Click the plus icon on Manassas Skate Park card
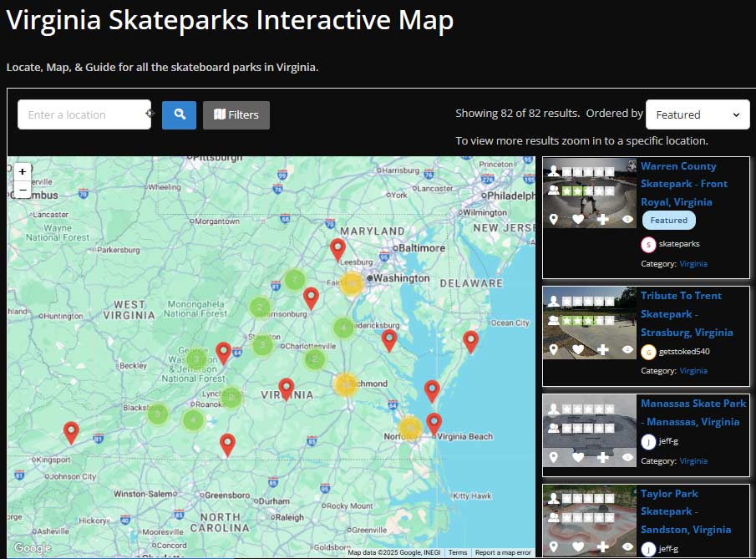Screen dimensions: 756x559 [x=604, y=457]
